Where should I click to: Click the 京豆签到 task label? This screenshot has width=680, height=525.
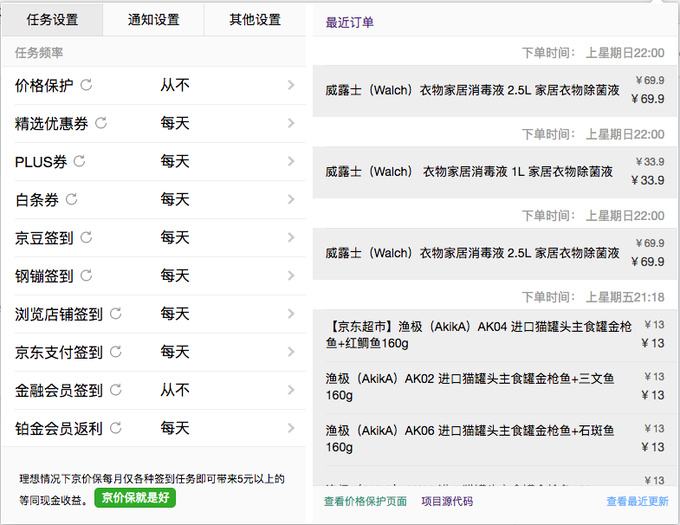44,238
